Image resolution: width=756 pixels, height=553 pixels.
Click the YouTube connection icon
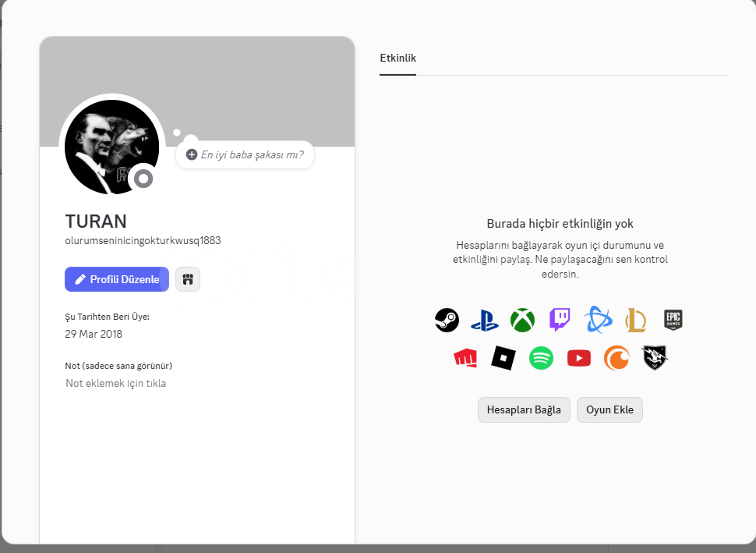click(x=579, y=358)
